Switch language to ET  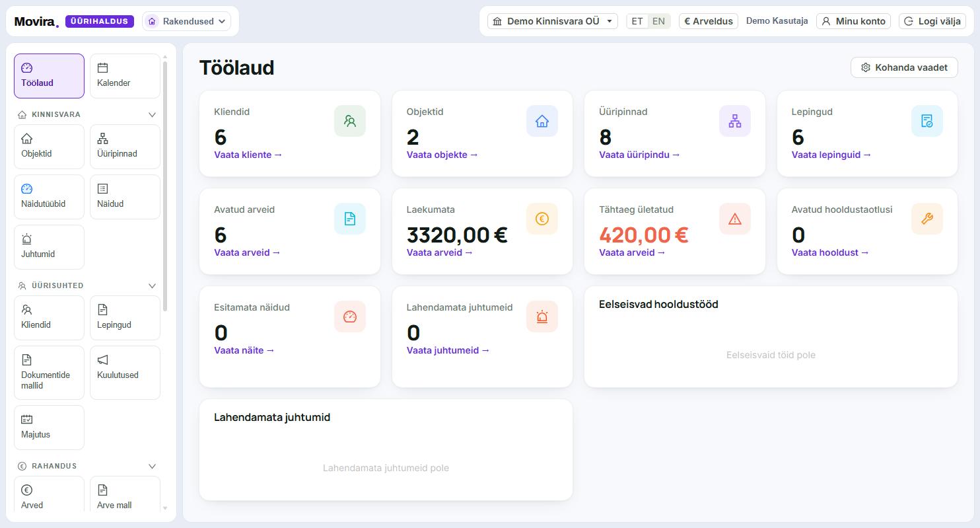[x=637, y=21]
